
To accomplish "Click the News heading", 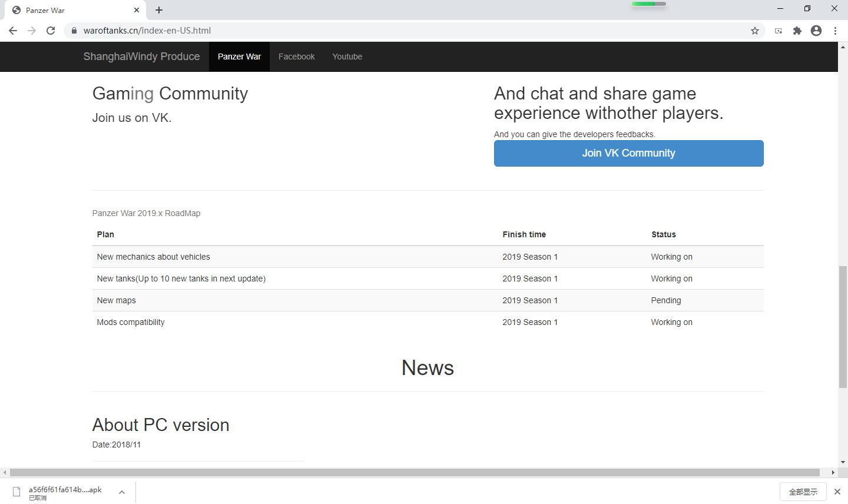I will pyautogui.click(x=428, y=368).
